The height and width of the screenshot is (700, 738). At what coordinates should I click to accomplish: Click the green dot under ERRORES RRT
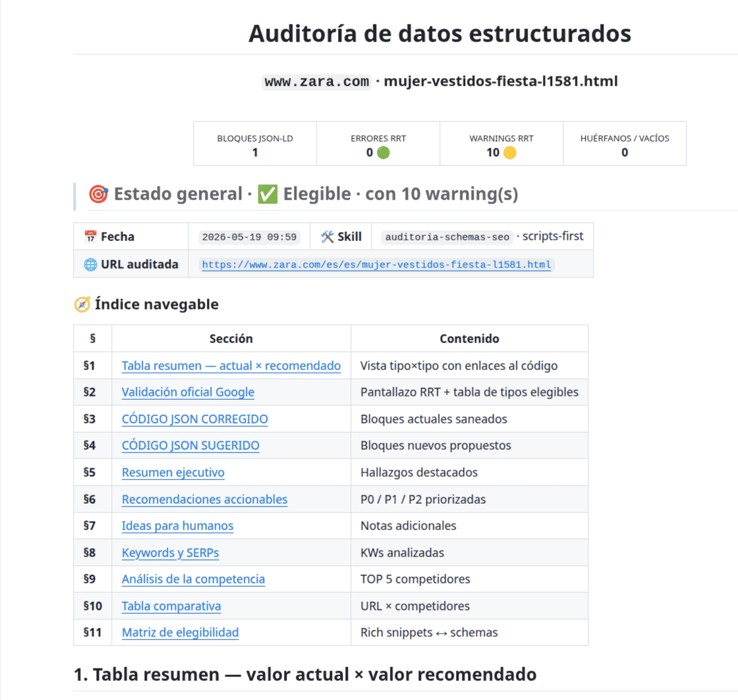383,152
